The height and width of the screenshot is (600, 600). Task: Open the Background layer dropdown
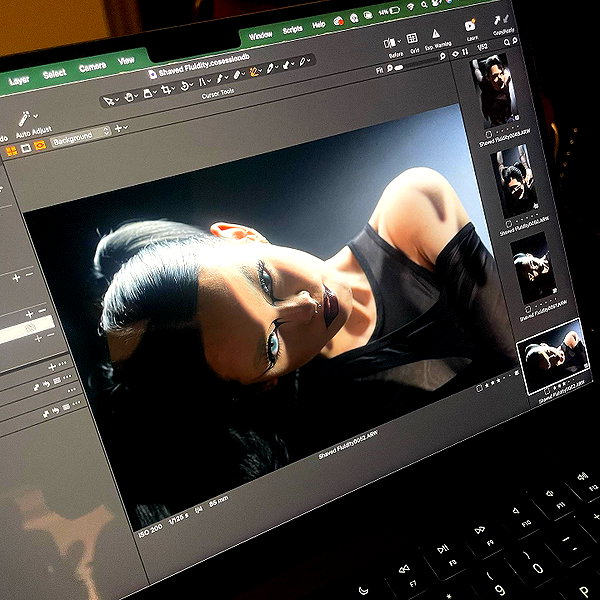(x=81, y=136)
